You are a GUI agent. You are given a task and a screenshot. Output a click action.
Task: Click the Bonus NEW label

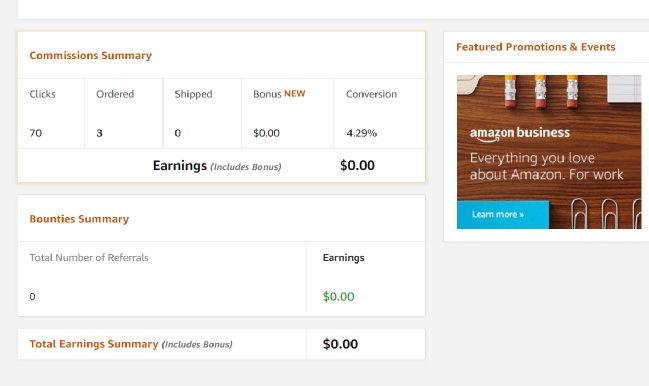click(x=279, y=94)
